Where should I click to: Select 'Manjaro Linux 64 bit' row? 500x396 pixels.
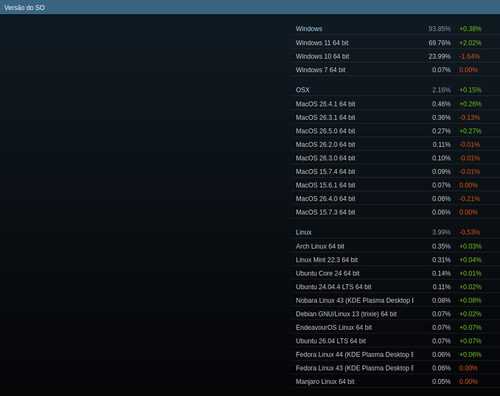pyautogui.click(x=396, y=381)
